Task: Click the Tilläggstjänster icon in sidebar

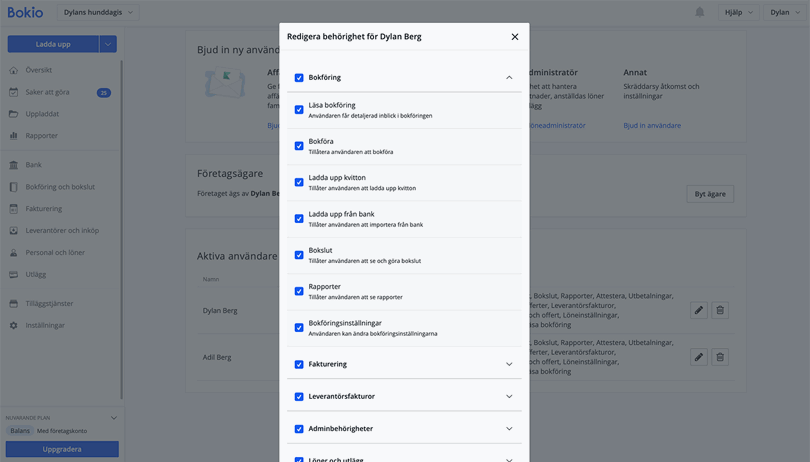Action: pos(13,304)
